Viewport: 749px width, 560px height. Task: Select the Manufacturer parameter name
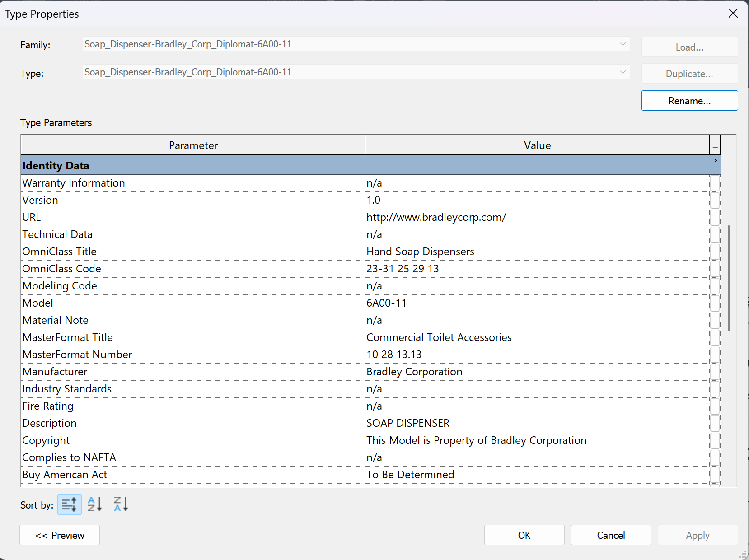(193, 372)
